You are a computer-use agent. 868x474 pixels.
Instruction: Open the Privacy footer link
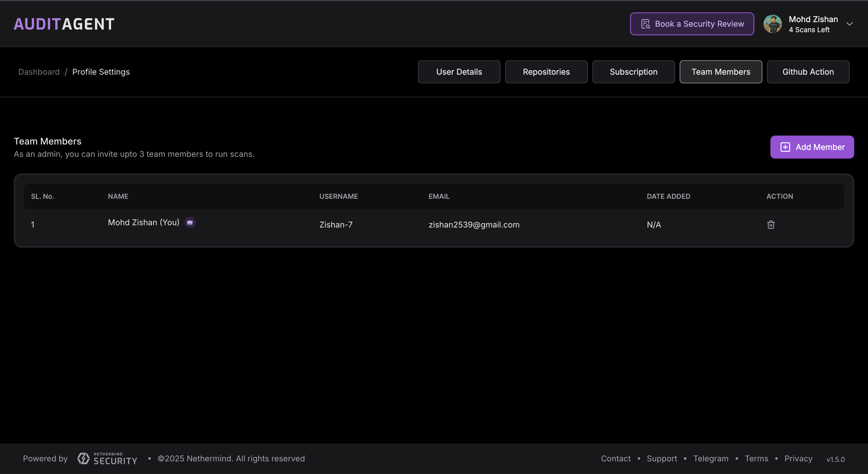click(x=798, y=459)
